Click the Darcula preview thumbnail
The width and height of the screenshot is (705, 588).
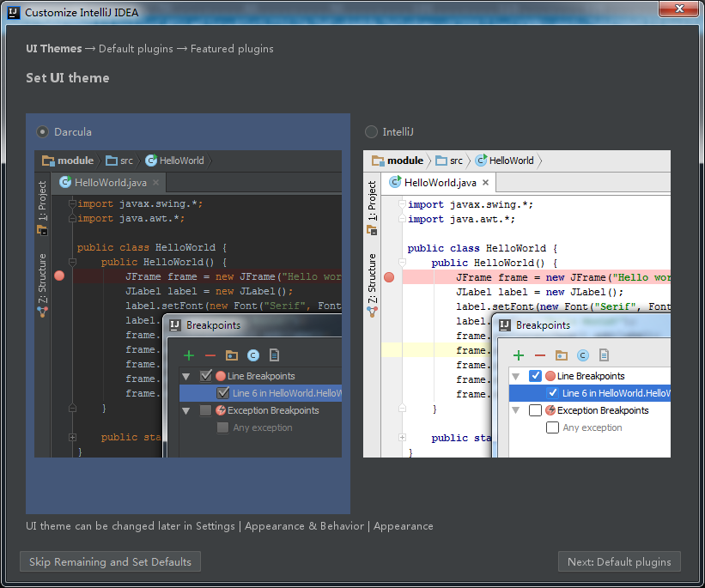[x=188, y=304]
